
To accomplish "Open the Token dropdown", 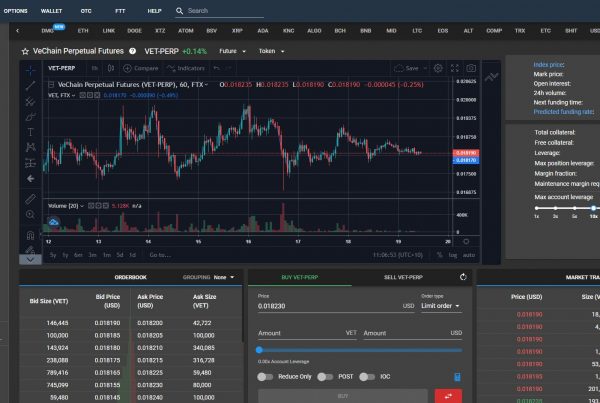I will pyautogui.click(x=271, y=51).
